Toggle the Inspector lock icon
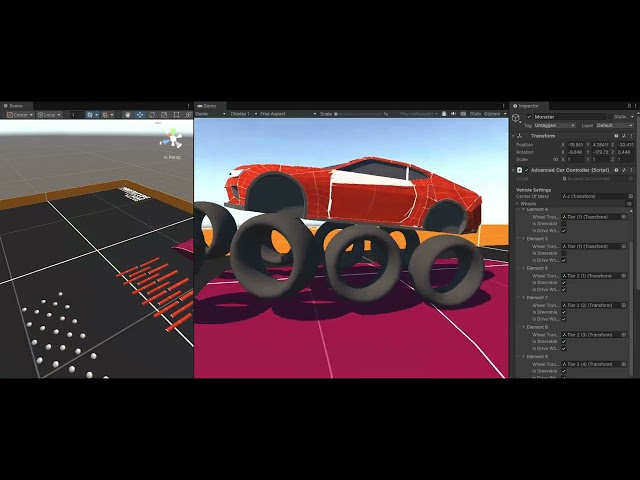 click(629, 106)
